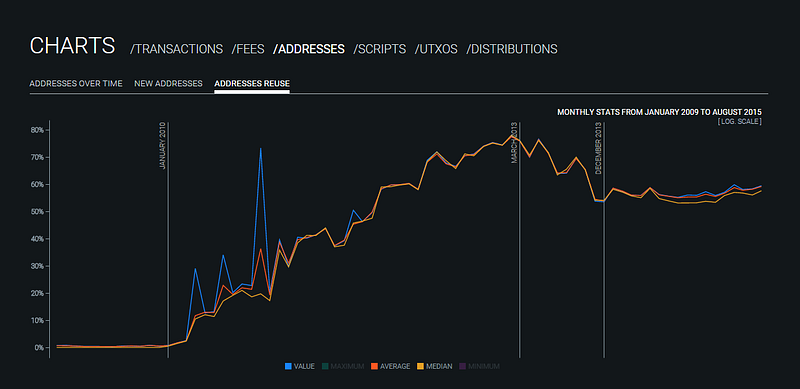Click the blue VALUE legend color square
The width and height of the screenshot is (800, 389).
click(x=288, y=366)
